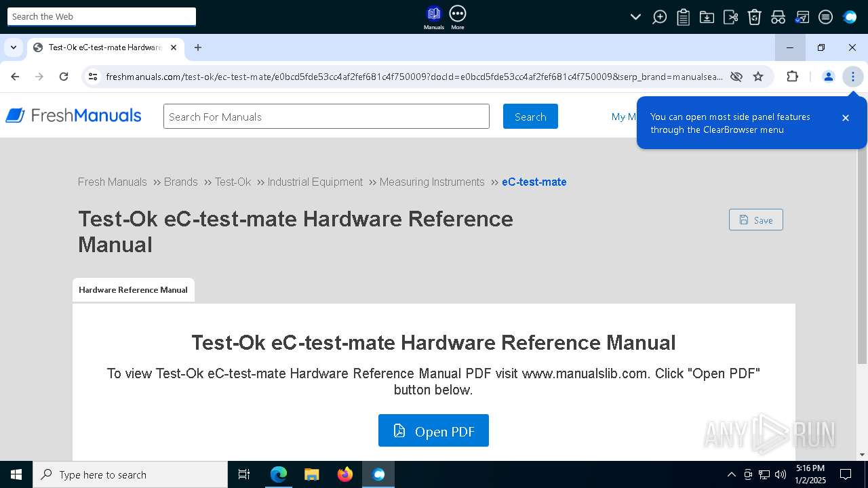Click the incognito glasses icon
The width and height of the screenshot is (868, 488).
778,17
